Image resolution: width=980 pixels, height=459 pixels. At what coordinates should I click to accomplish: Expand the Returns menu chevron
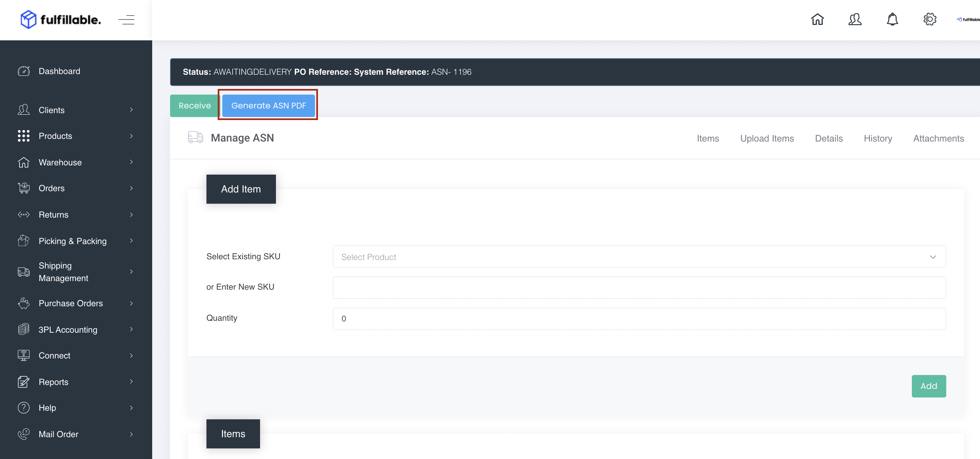click(131, 215)
